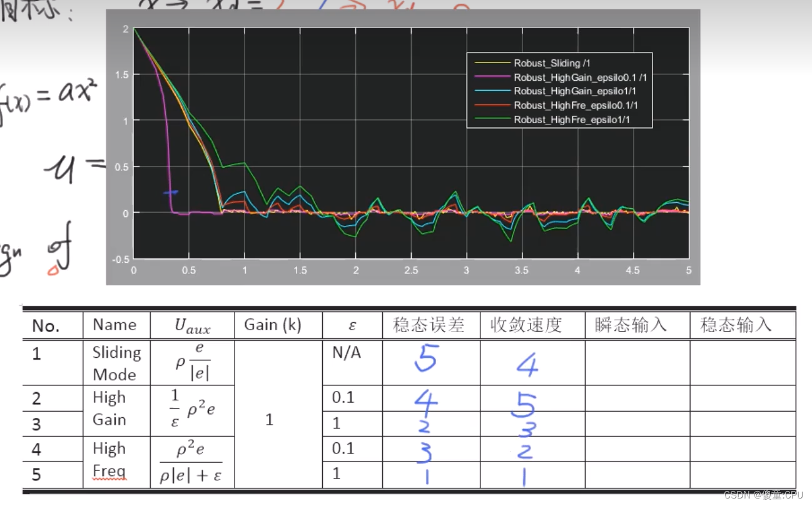This screenshot has width=812, height=506.
Task: Click row number 1 in the No. column
Action: pos(36,354)
